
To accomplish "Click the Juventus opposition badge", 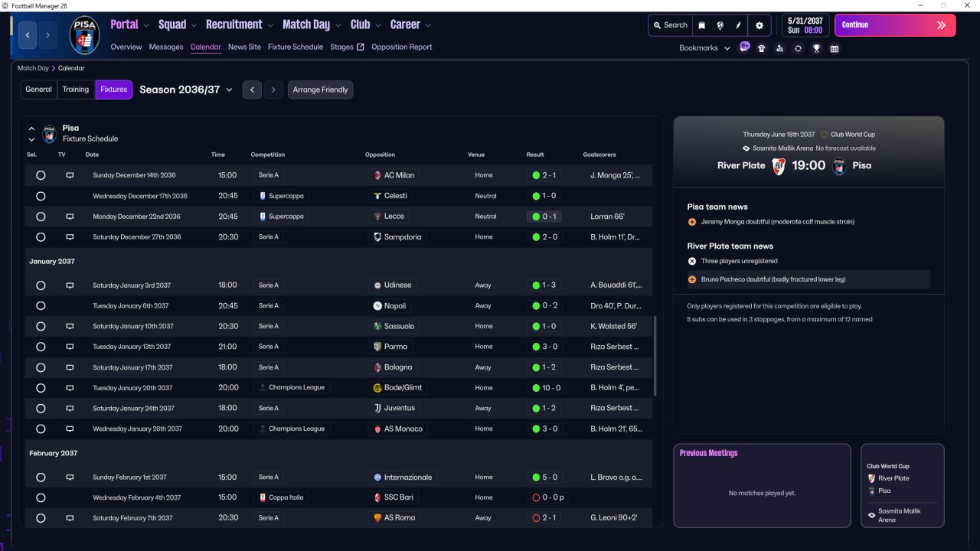I will pos(377,408).
